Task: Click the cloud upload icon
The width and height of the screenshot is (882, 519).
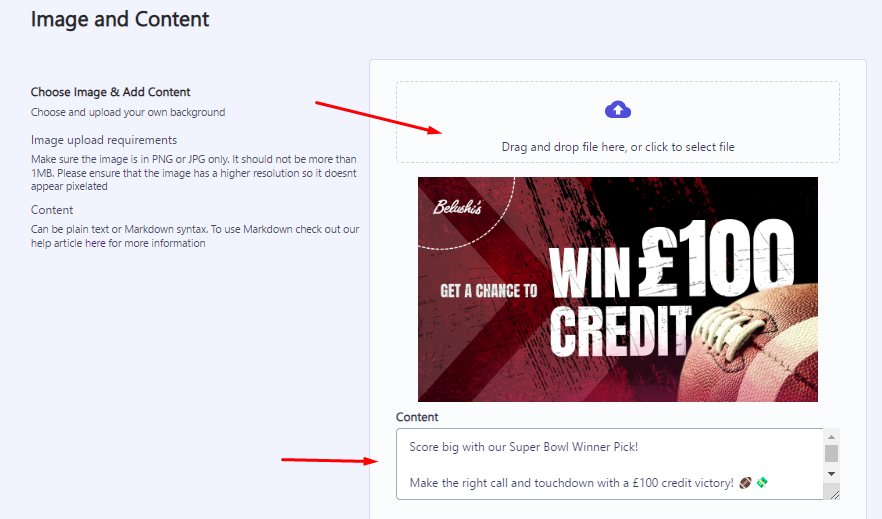Action: 618,109
